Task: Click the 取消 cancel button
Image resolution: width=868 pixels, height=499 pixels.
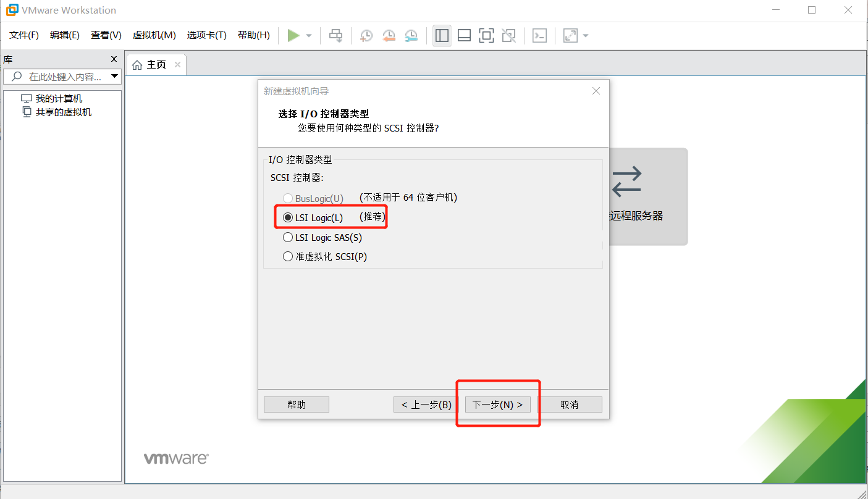Action: coord(570,405)
